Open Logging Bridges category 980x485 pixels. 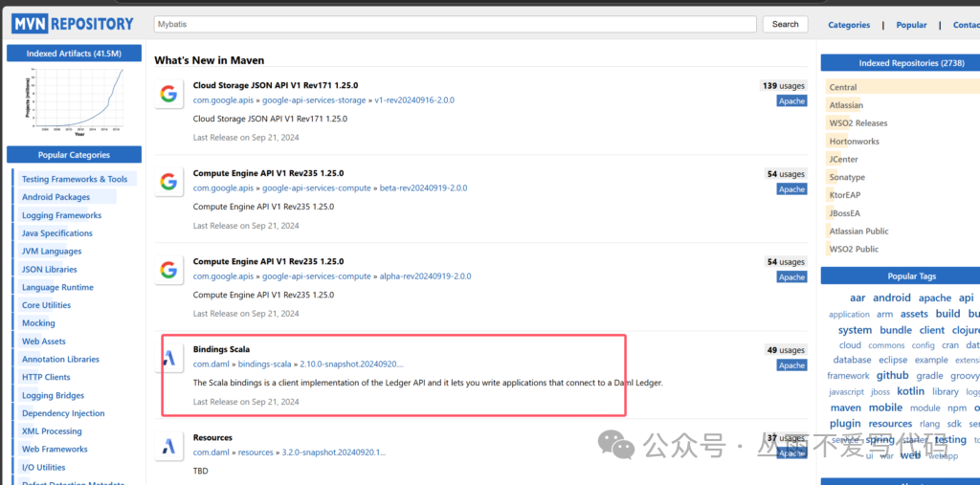tap(53, 396)
